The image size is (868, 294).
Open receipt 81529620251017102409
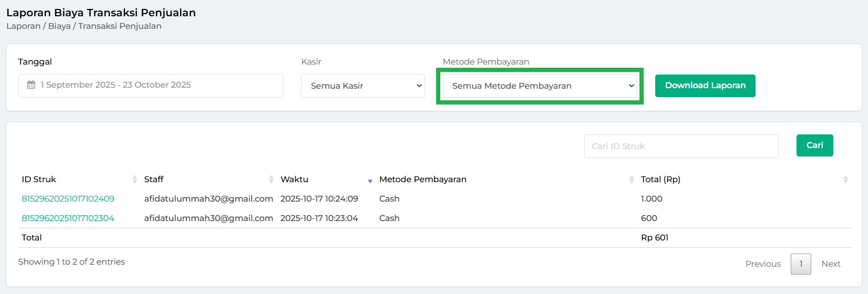point(68,199)
